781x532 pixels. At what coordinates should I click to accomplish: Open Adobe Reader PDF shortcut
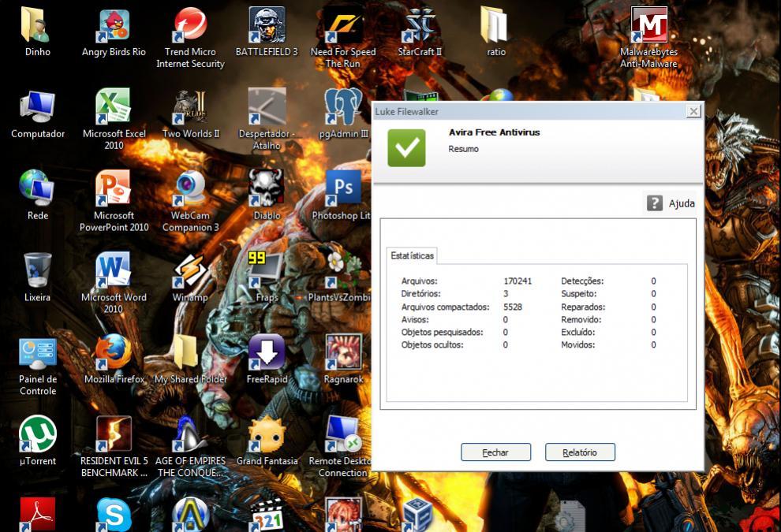[37, 515]
